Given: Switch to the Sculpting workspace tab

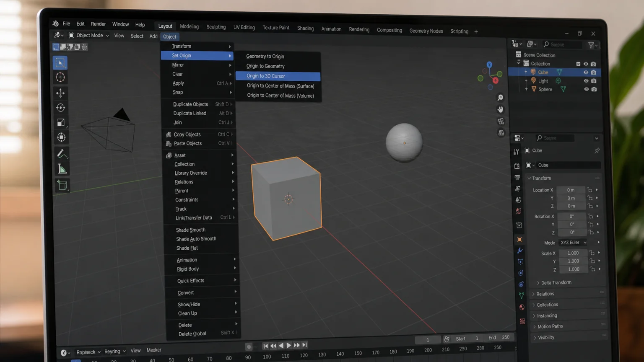Looking at the screenshot, I should pos(216,27).
